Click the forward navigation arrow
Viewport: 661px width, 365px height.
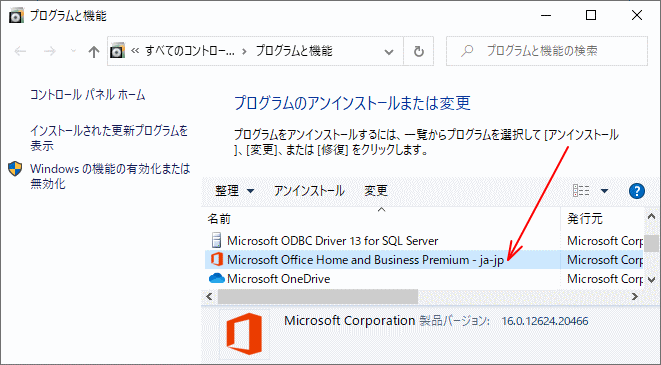click(x=50, y=51)
